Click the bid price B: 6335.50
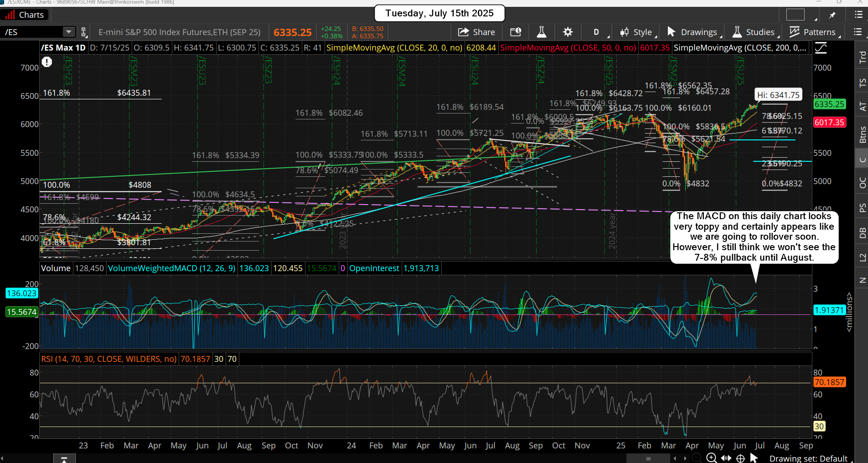 pos(367,29)
